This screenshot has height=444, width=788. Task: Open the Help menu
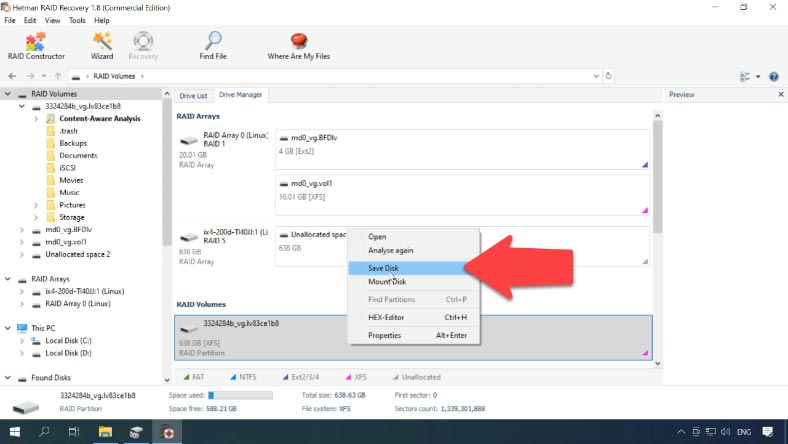(x=102, y=20)
